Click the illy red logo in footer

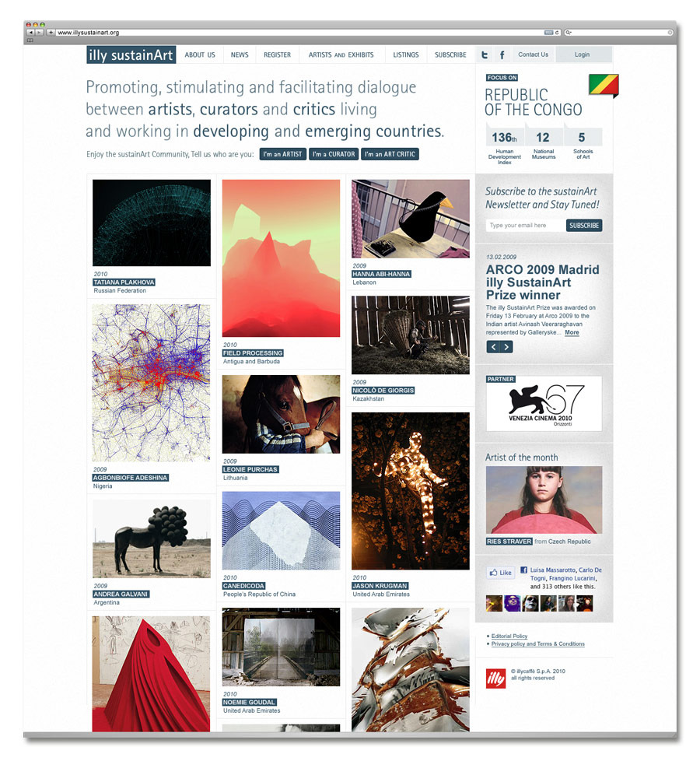tap(495, 678)
